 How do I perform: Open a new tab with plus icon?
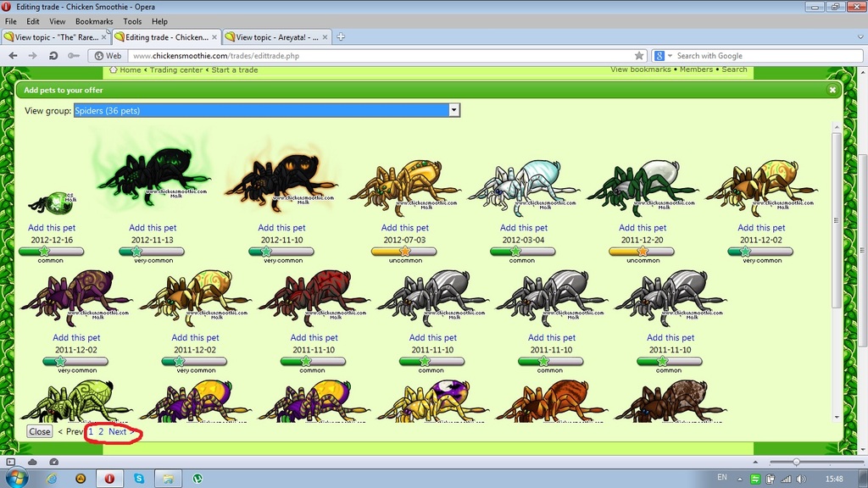tap(341, 37)
